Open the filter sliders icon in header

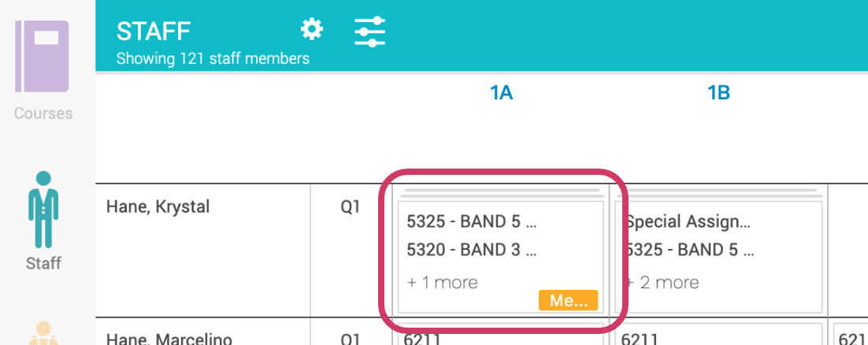pos(369,32)
